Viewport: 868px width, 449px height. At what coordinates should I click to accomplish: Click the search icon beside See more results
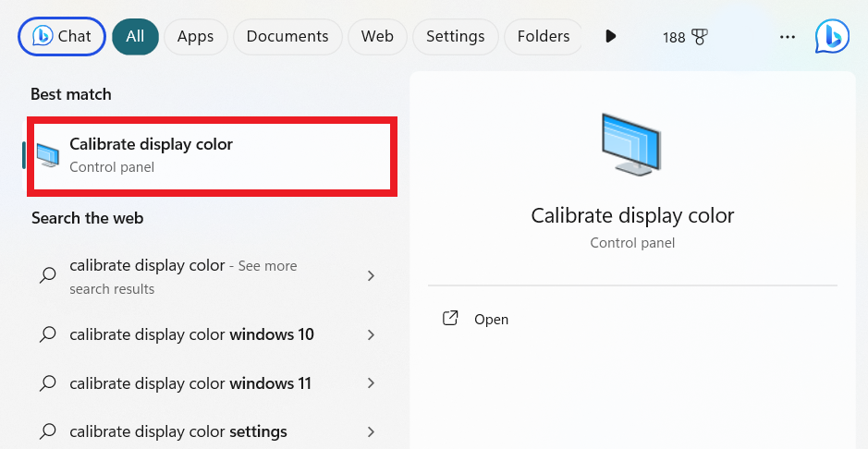coord(48,275)
